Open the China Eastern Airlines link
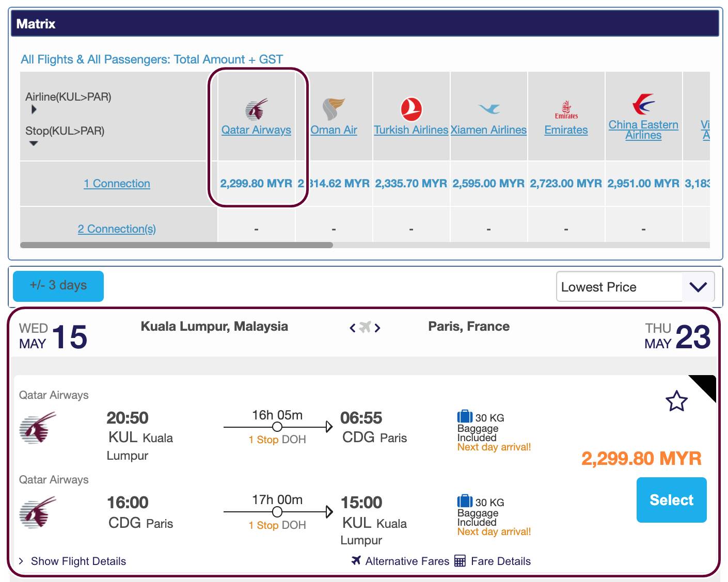Viewport: 728px width, 582px height. pos(643,130)
